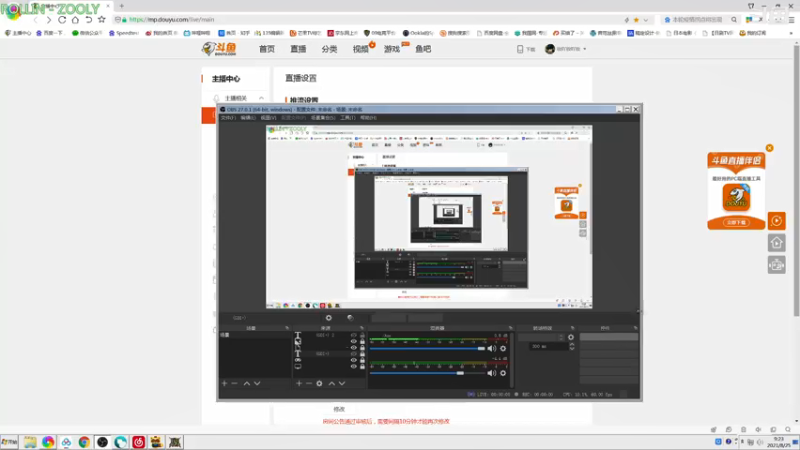Open OBS 帮助(H) menu
The image size is (800, 450).
[x=368, y=118]
